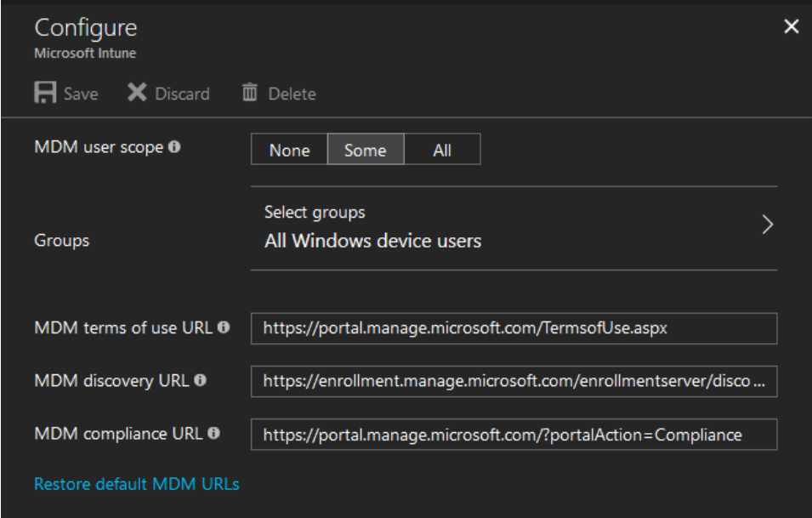Viewport: 812px width, 518px height.
Task: Expand Select groups chevron arrow
Action: click(x=768, y=225)
